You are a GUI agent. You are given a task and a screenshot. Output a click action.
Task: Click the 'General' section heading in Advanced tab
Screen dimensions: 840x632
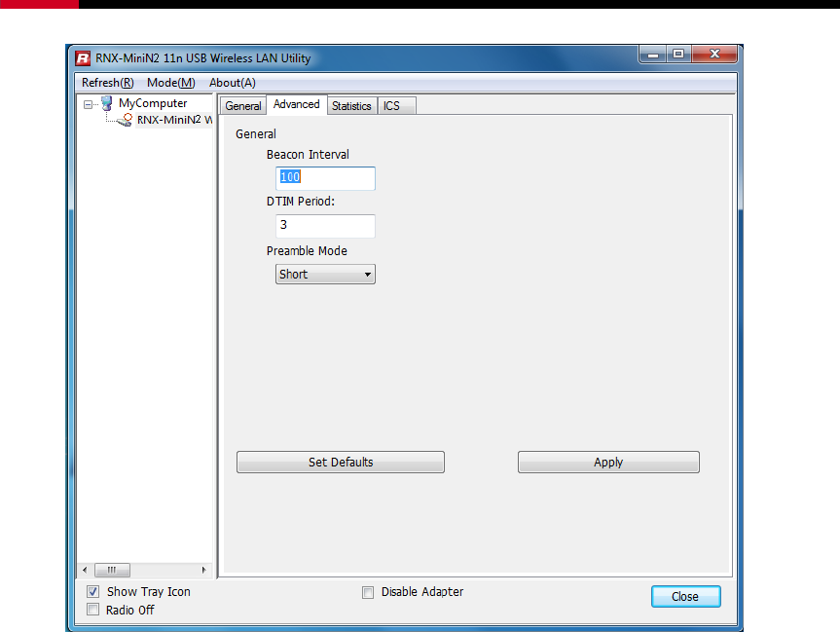point(256,134)
